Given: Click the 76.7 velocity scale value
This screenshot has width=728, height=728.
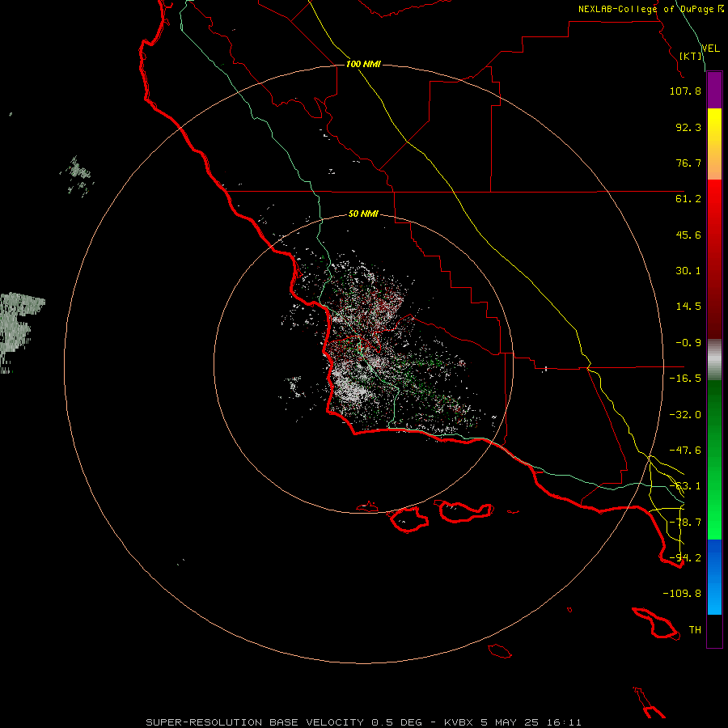Looking at the screenshot, I should pyautogui.click(x=688, y=163).
